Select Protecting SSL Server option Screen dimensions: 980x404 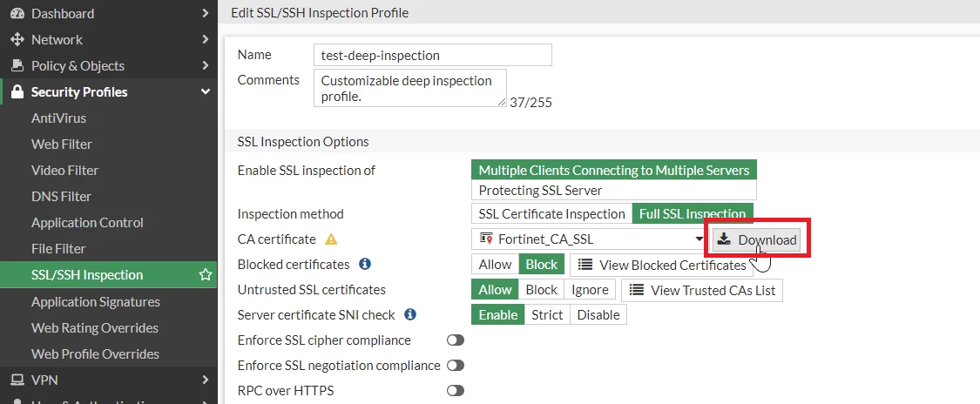pos(614,190)
